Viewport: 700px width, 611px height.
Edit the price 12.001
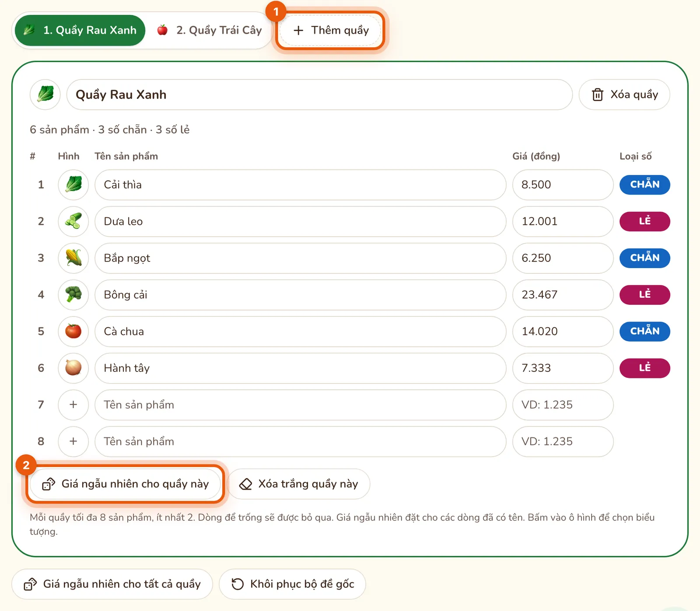[x=563, y=221]
